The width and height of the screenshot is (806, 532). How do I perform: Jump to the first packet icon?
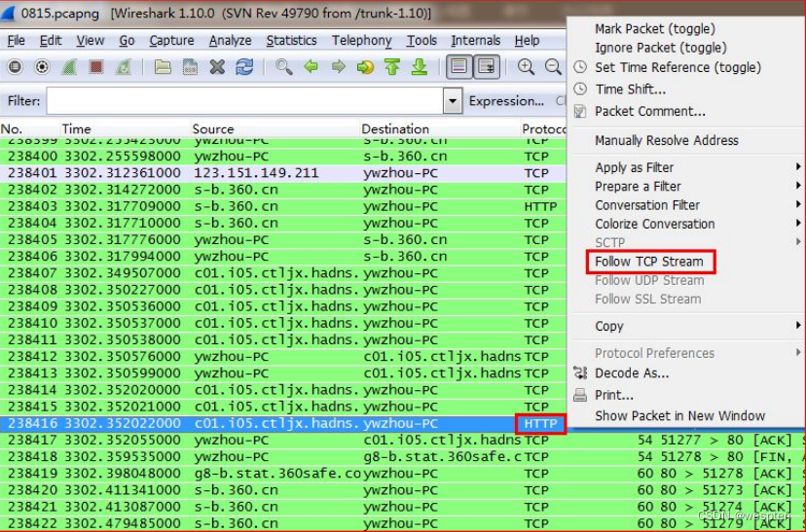(x=392, y=67)
